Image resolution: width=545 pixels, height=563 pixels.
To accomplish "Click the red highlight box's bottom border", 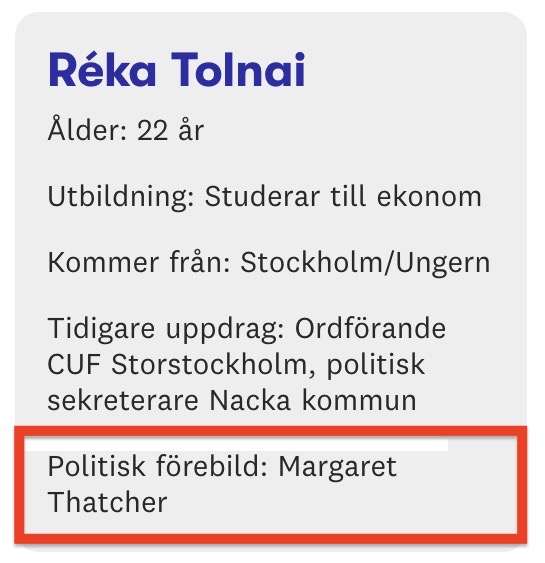I will pos(271,539).
